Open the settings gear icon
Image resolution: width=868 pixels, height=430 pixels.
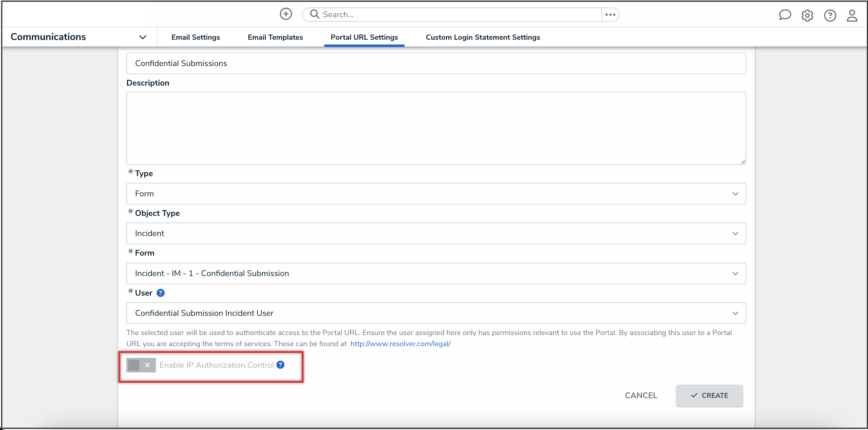tap(807, 15)
